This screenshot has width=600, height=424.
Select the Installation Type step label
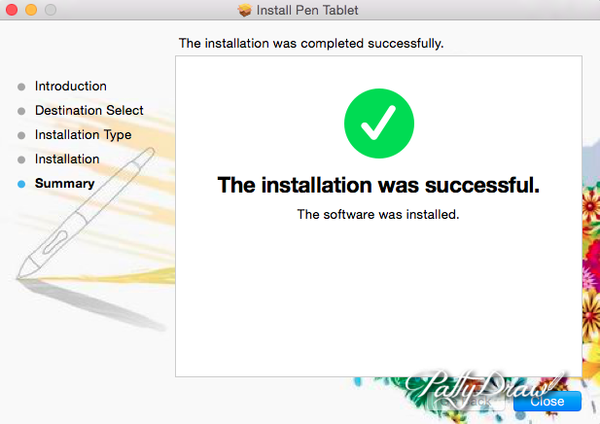tap(83, 134)
